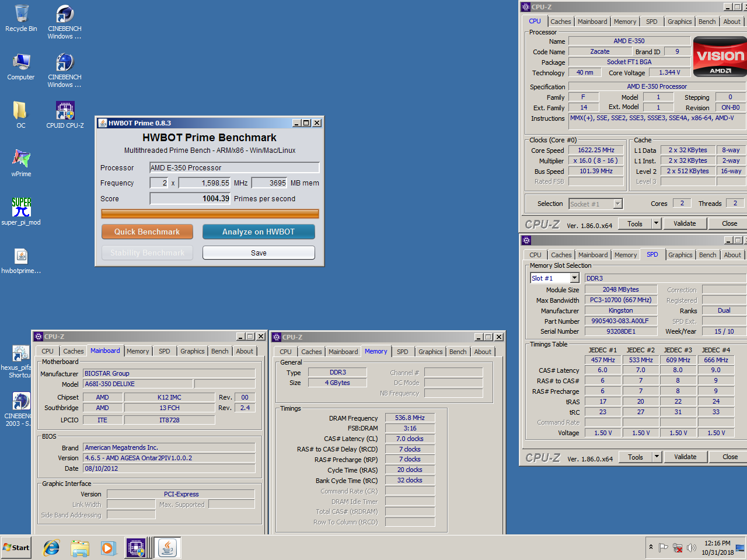Click the AMD Vision logo in CPU-Z
747x560 pixels.
click(720, 57)
